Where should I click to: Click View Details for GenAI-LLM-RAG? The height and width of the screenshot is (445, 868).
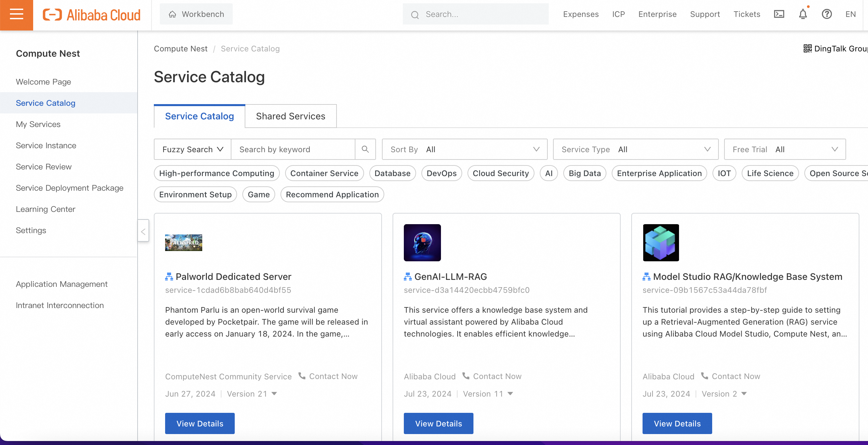(x=438, y=423)
